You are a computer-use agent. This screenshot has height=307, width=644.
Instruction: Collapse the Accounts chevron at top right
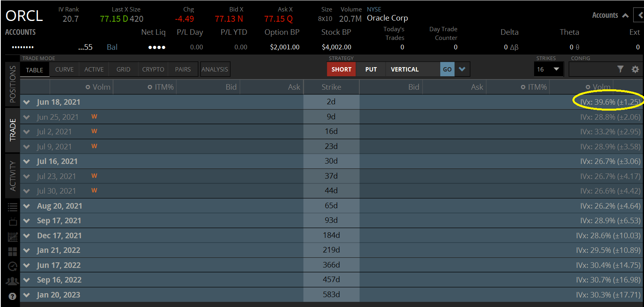tap(625, 16)
